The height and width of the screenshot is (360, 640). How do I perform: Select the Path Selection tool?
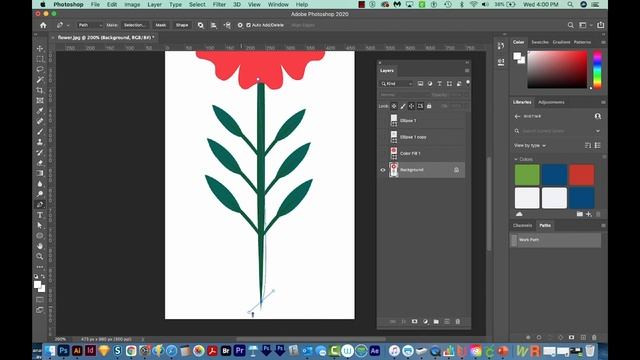pos(40,225)
